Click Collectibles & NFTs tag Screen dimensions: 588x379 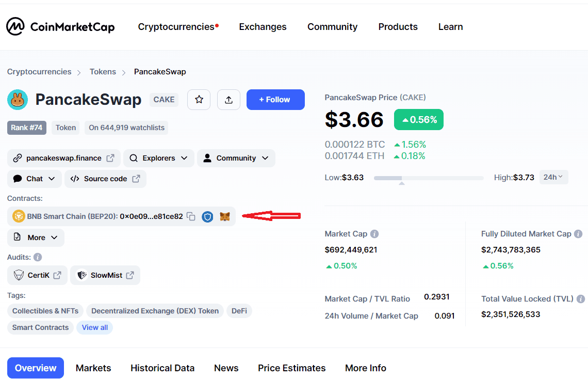point(45,311)
